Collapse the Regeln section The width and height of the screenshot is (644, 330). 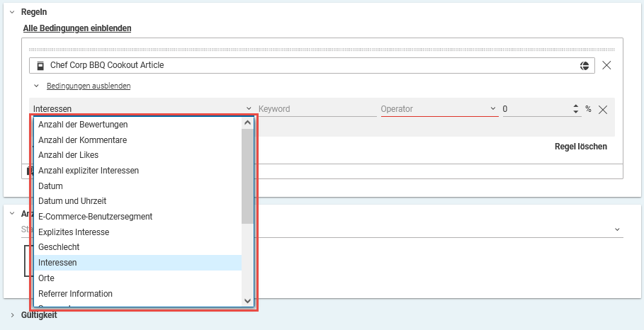pyautogui.click(x=12, y=13)
